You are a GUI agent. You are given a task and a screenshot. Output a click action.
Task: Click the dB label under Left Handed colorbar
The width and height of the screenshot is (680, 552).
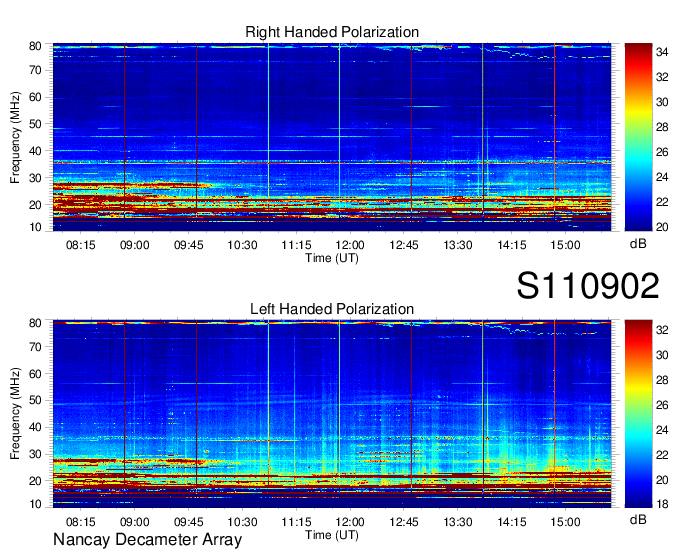pos(638,519)
